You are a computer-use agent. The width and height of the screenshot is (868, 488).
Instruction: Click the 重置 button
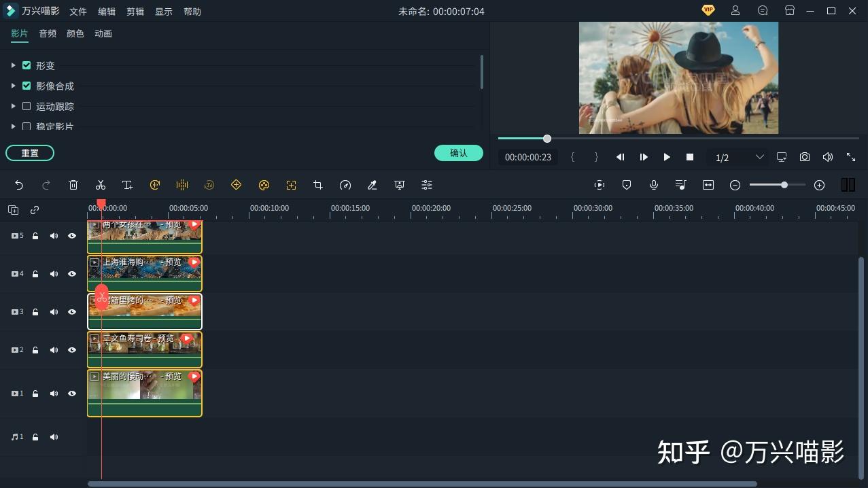(29, 153)
